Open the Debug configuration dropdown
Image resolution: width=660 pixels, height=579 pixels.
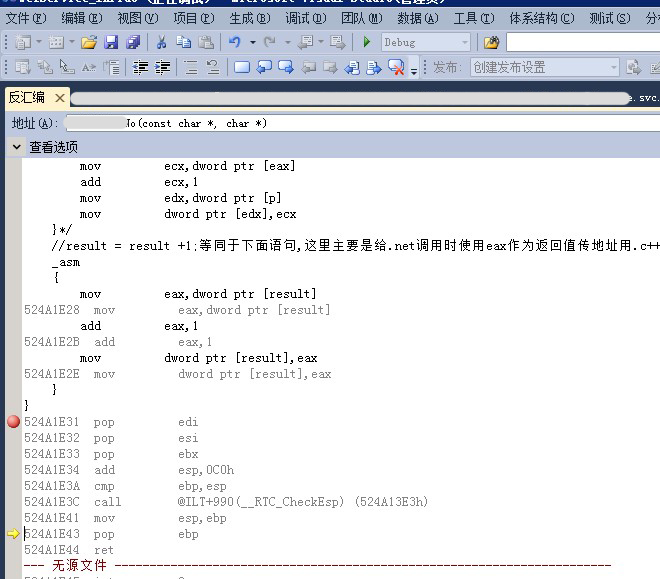(x=463, y=42)
